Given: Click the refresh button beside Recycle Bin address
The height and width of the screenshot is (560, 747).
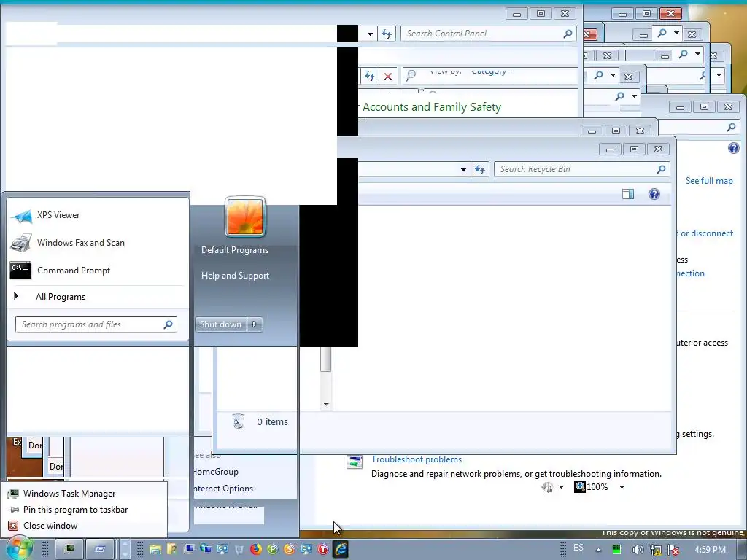Looking at the screenshot, I should 480,169.
